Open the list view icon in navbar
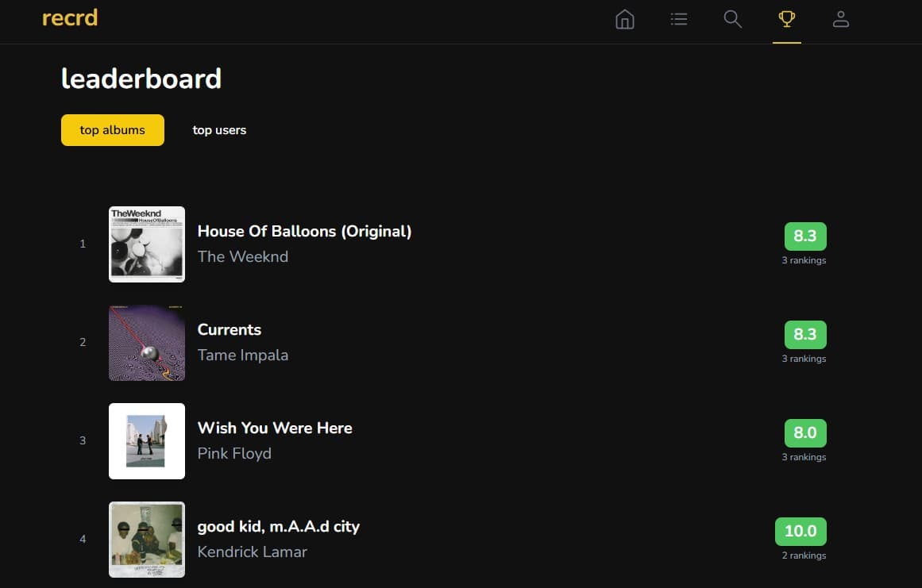This screenshot has width=922, height=588. (x=679, y=19)
